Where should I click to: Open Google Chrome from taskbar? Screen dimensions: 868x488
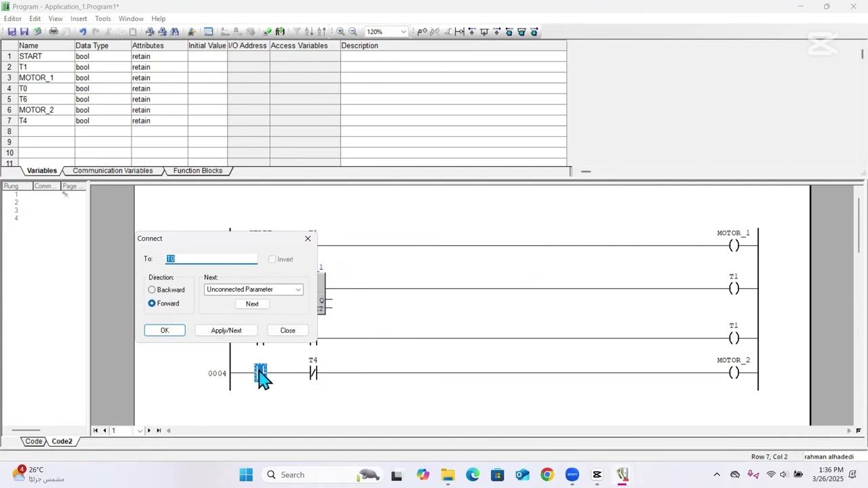tap(547, 474)
